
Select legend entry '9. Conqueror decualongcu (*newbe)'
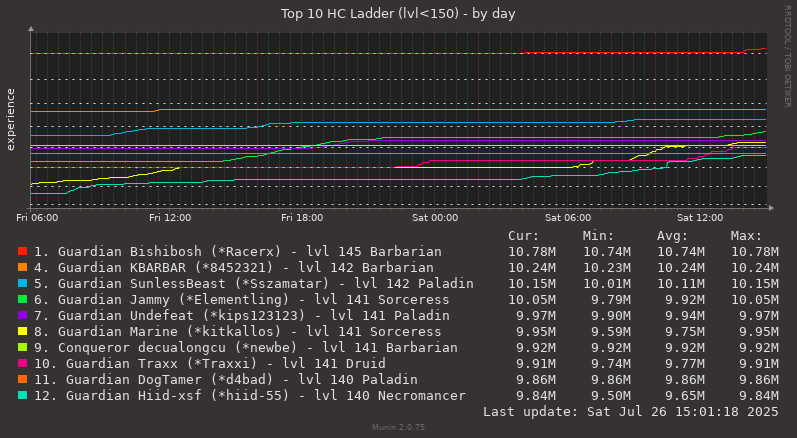point(166,348)
